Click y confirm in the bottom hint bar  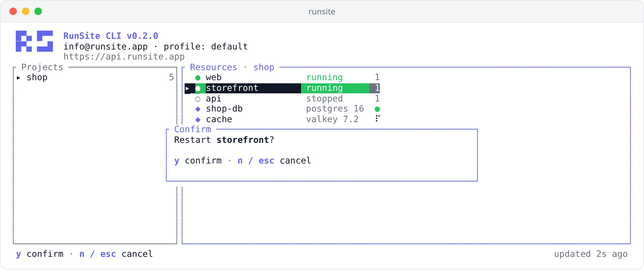coord(40,254)
